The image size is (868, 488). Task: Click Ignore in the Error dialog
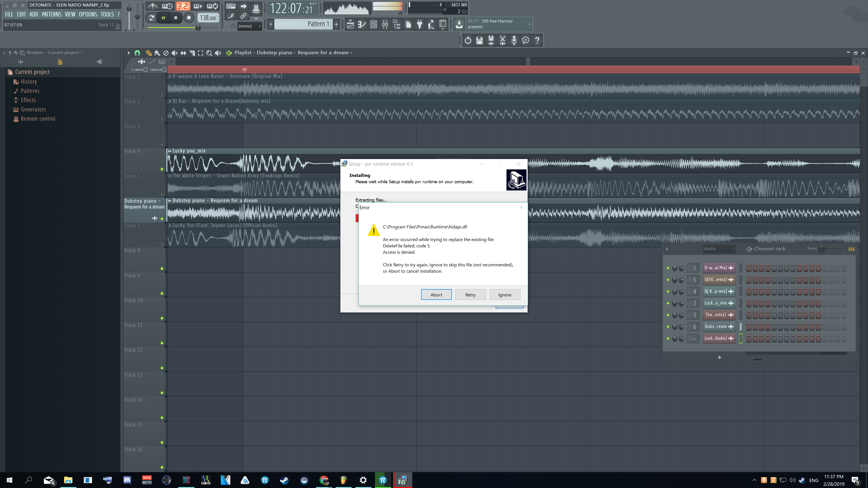click(x=505, y=295)
